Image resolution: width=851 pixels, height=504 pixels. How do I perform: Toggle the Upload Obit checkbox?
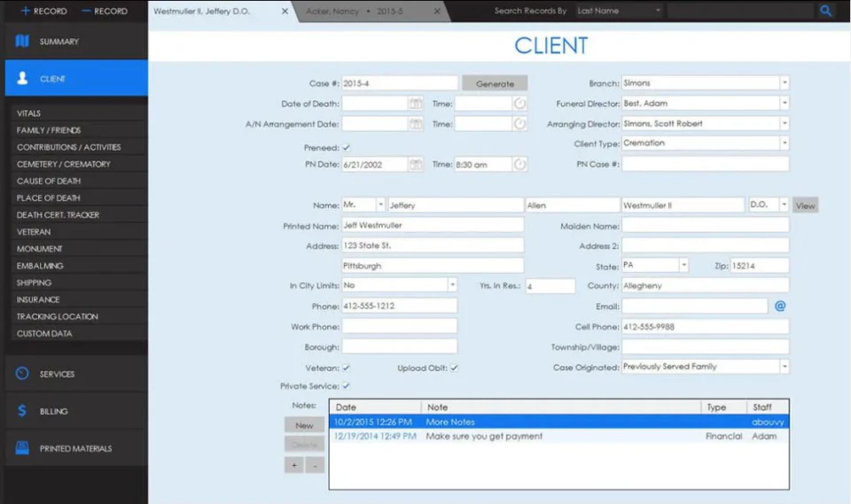[x=454, y=368]
